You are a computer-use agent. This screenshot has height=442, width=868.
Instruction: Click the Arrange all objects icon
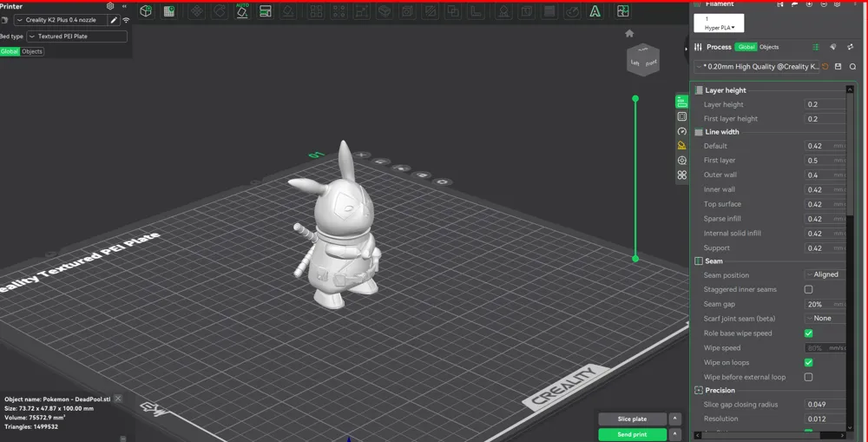pos(265,11)
